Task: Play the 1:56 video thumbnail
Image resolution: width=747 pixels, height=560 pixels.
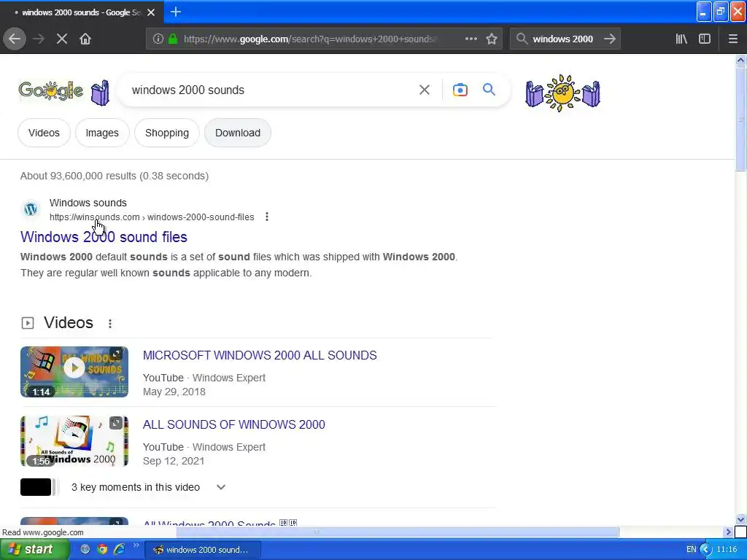Action: pos(74,441)
